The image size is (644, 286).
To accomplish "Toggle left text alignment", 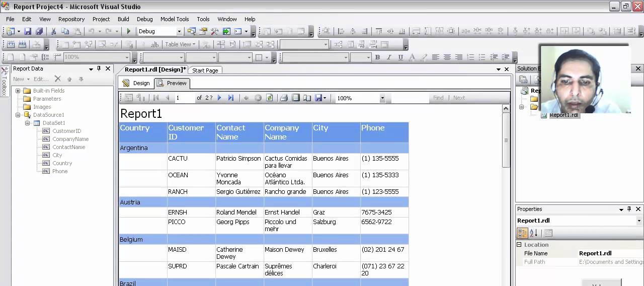I will 436,57.
